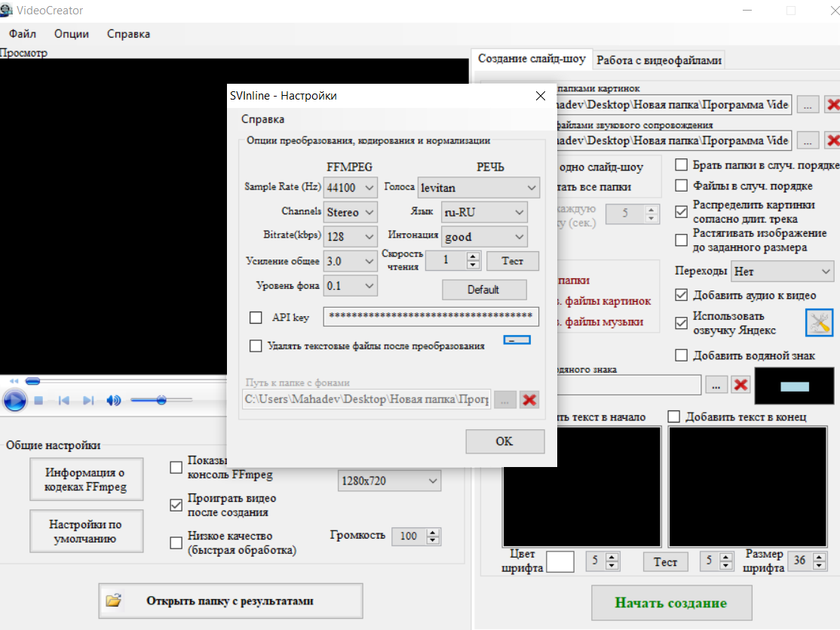Clear backgrounds folder path with red X
The width and height of the screenshot is (840, 630).
pos(529,400)
